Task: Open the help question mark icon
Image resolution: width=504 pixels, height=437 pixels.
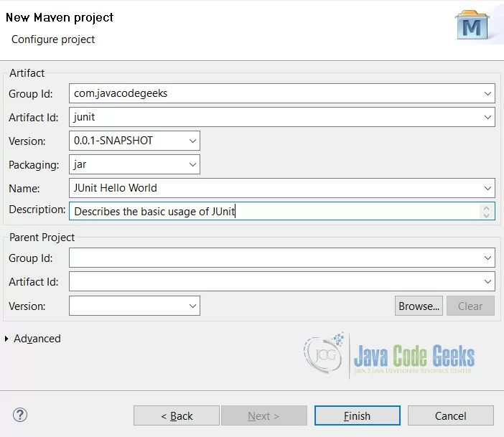Action: (20, 415)
